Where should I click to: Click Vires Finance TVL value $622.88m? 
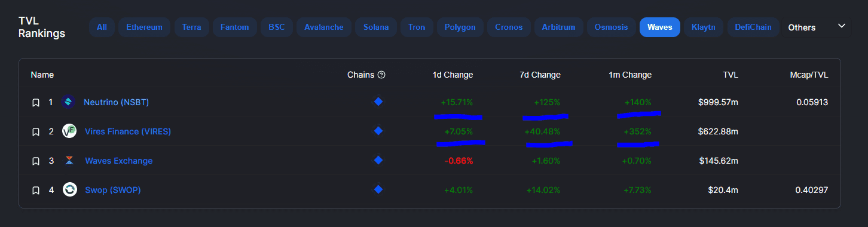click(x=718, y=131)
